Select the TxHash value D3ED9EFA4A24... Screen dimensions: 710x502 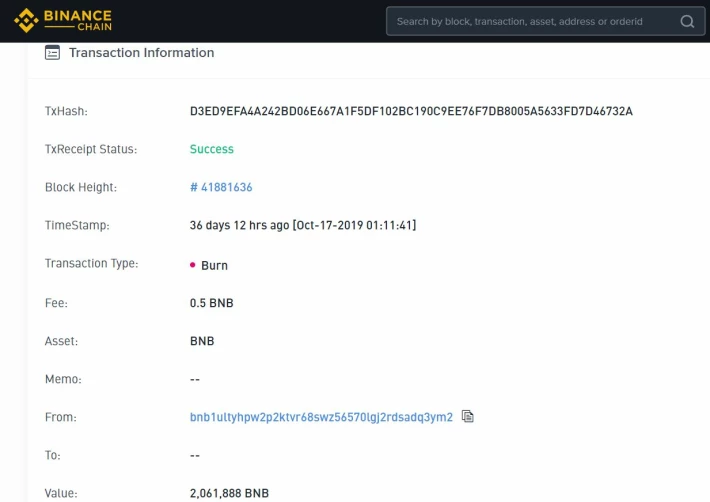(411, 111)
